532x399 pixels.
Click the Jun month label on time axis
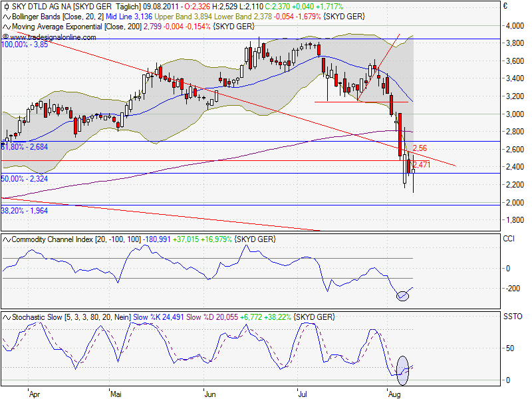(x=210, y=394)
